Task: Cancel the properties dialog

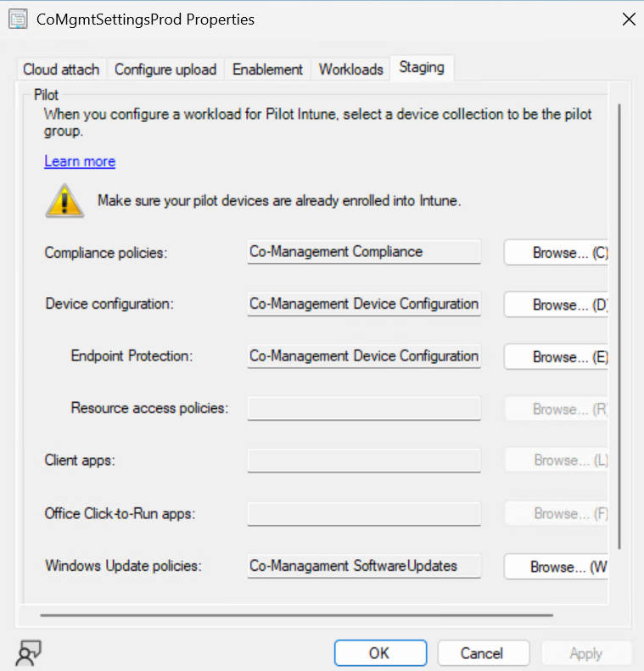Action: (x=482, y=652)
